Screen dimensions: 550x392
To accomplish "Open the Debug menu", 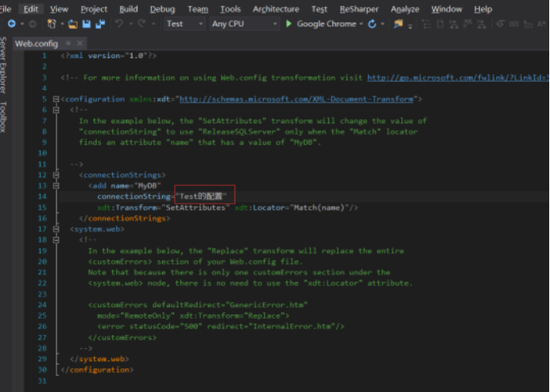I will coord(162,9).
